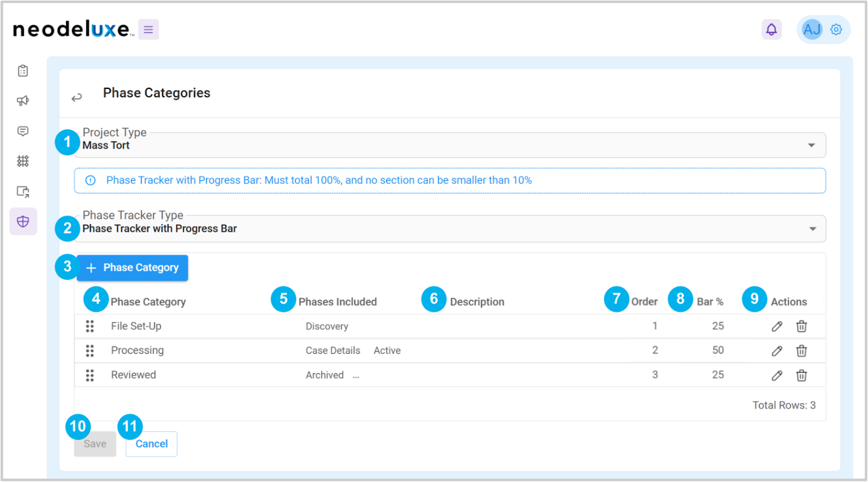
Task: Select the File Set-Up category name
Action: (136, 326)
